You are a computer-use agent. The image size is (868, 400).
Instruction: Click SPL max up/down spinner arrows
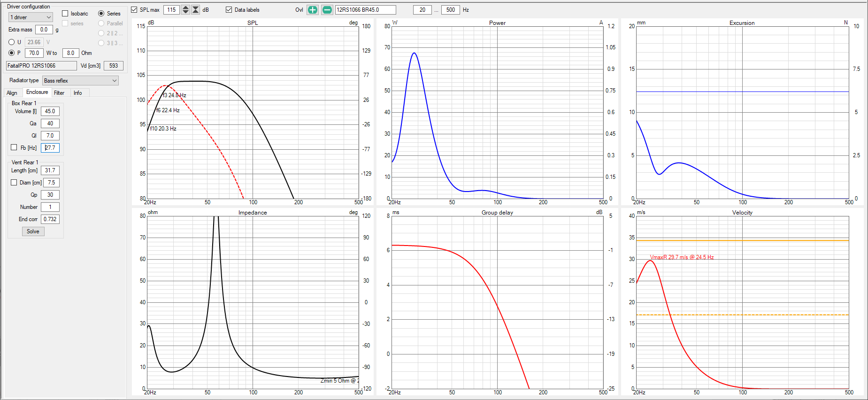[185, 10]
